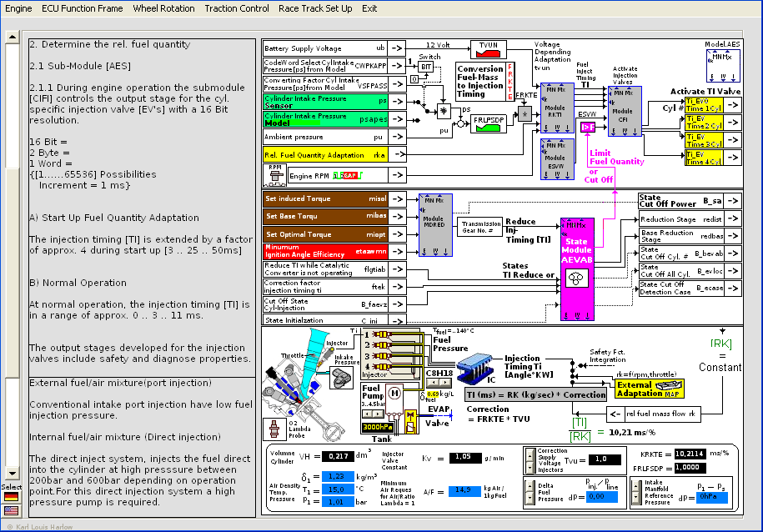Click arrow button for Set induced Torque
The width and height of the screenshot is (763, 532).
pos(397,198)
